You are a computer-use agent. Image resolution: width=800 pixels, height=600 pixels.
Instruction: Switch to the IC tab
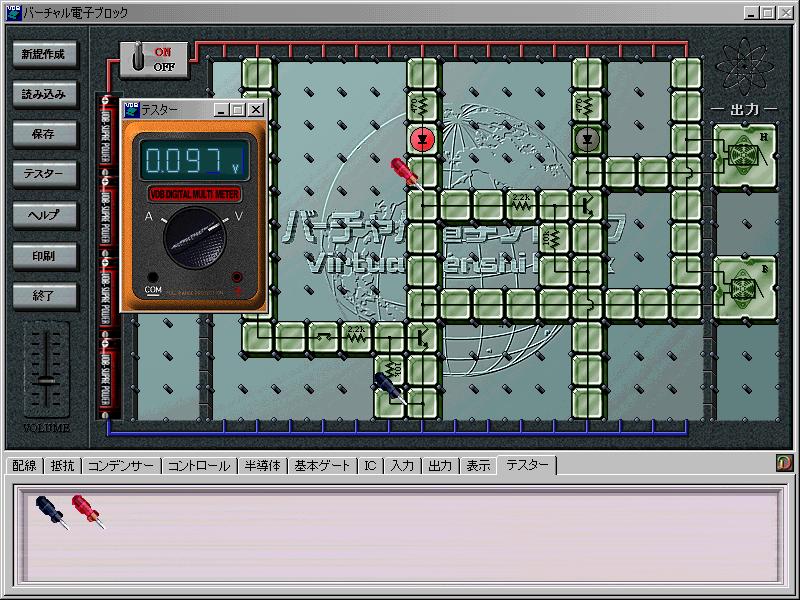pyautogui.click(x=370, y=466)
